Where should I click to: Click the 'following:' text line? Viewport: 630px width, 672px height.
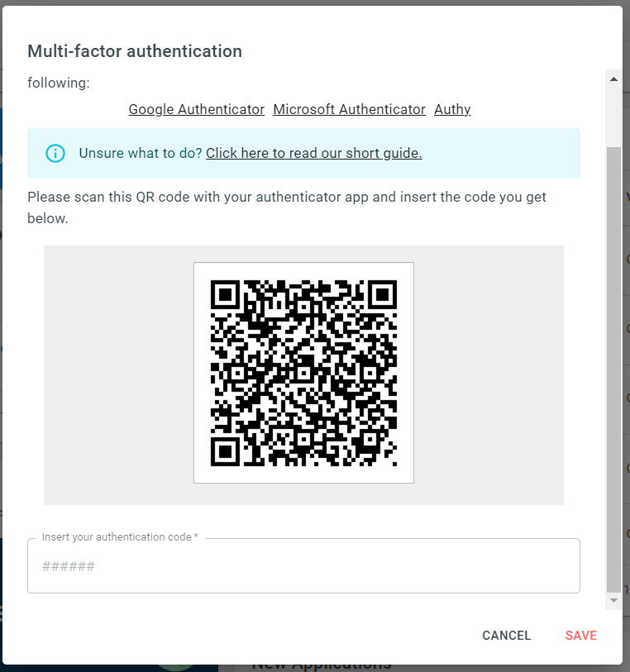(59, 83)
